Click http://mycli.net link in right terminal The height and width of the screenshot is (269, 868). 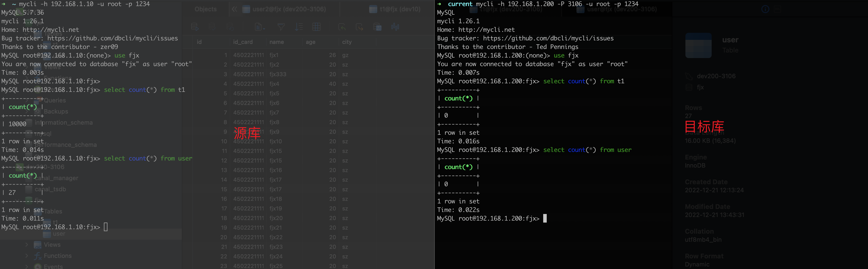[x=486, y=30]
